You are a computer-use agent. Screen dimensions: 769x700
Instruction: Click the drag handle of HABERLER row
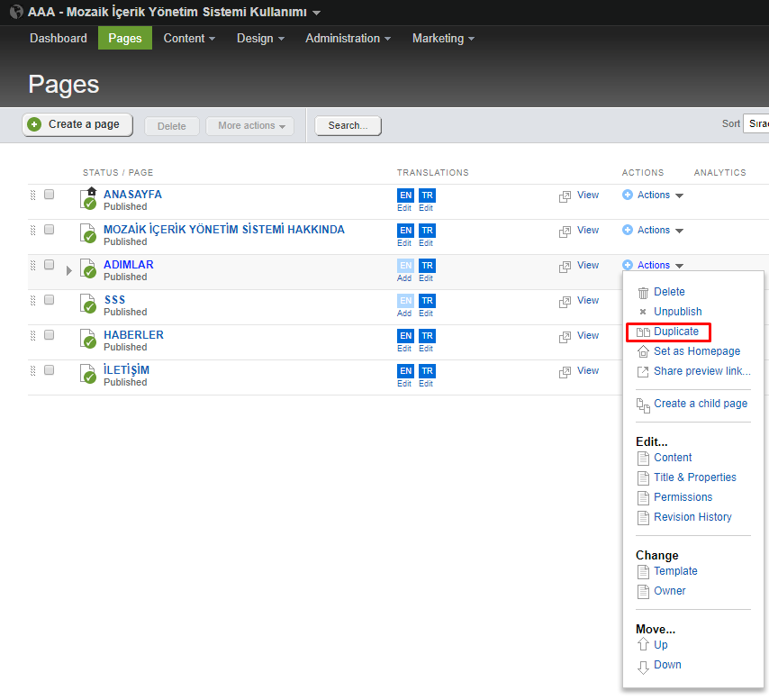point(32,335)
